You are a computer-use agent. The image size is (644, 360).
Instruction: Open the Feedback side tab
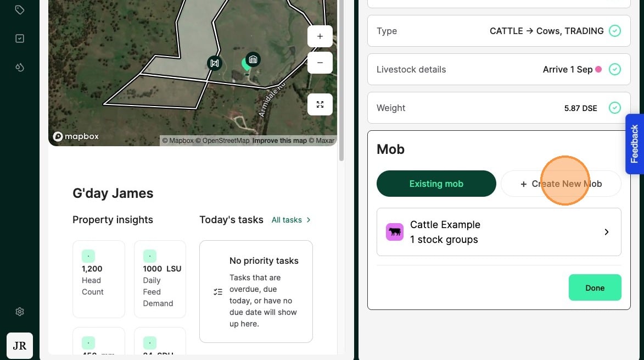(x=635, y=144)
